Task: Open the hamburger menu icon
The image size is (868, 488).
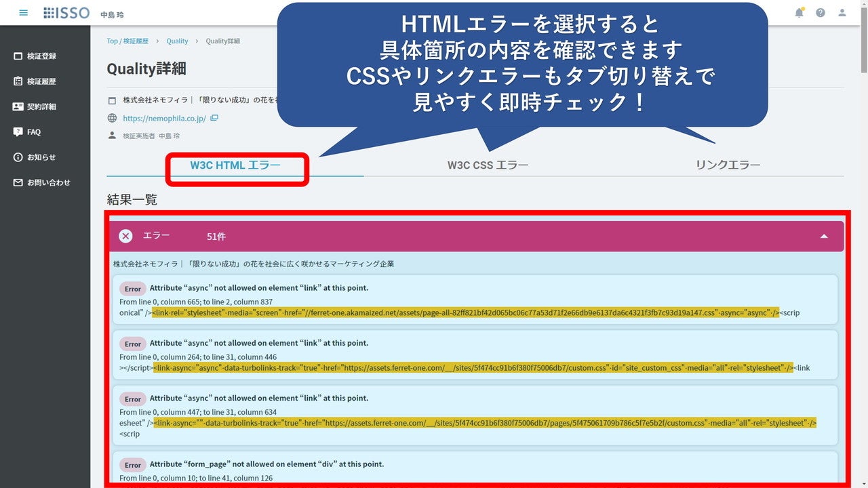Action: click(x=24, y=13)
